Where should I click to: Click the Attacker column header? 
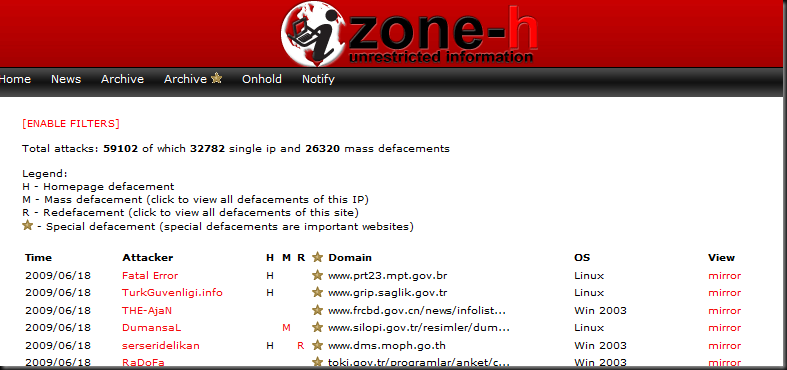[148, 258]
